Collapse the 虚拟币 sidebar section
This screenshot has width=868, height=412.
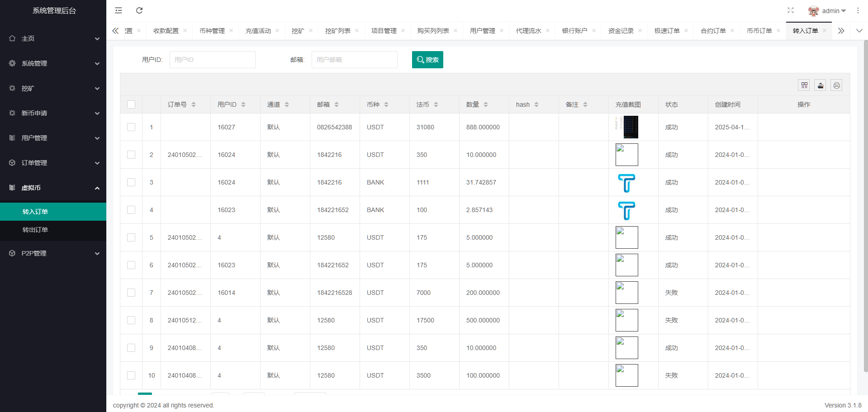(x=53, y=188)
